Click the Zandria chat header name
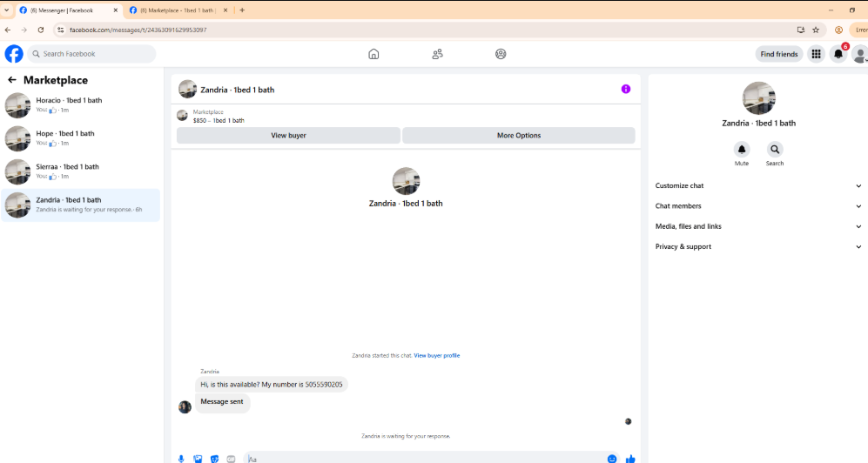 tap(238, 90)
